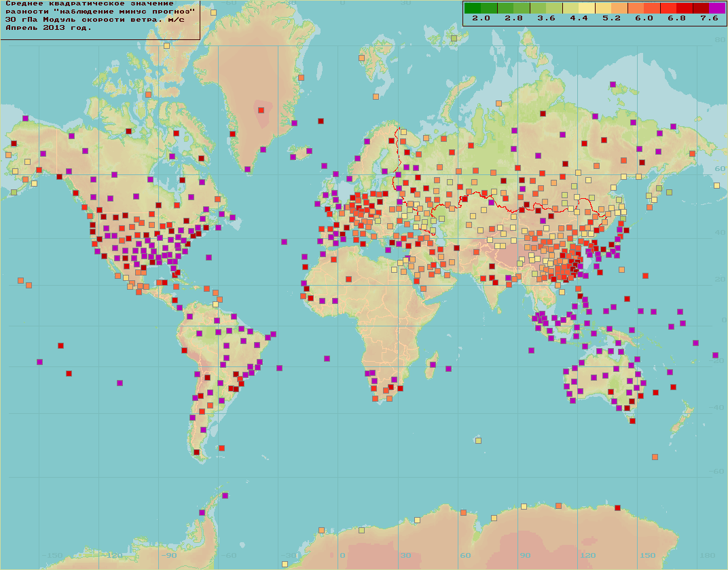Click legend value 4.4
728x570 pixels.
click(x=579, y=18)
